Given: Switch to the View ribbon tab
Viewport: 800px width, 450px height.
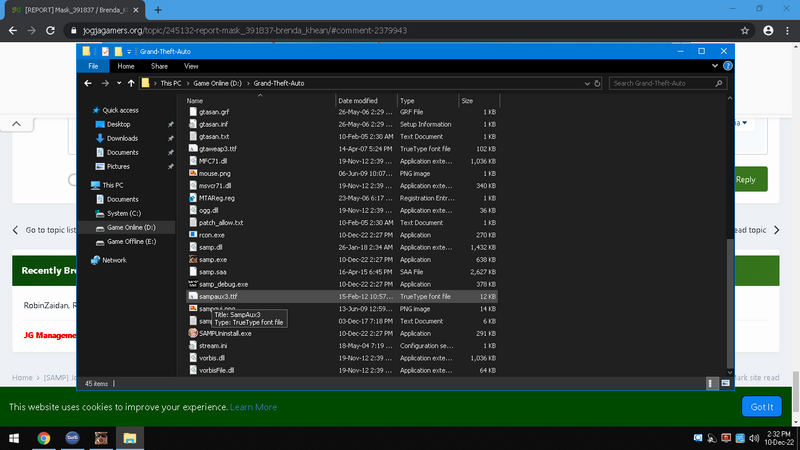Looking at the screenshot, I should pos(191,66).
